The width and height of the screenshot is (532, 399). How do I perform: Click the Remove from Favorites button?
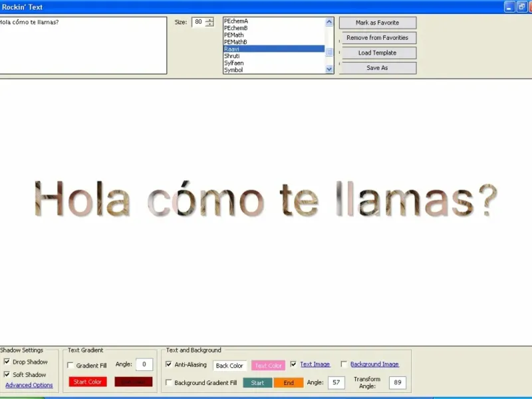coord(378,38)
